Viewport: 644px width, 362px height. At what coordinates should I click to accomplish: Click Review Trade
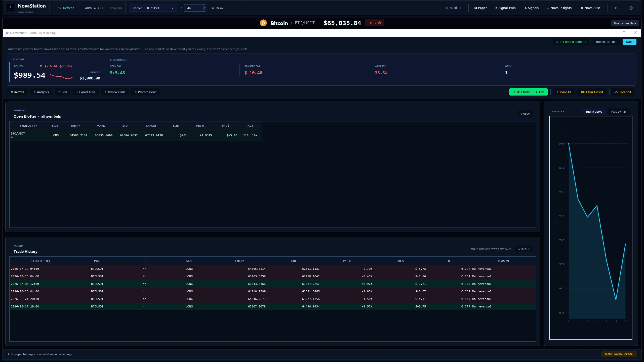[115, 92]
